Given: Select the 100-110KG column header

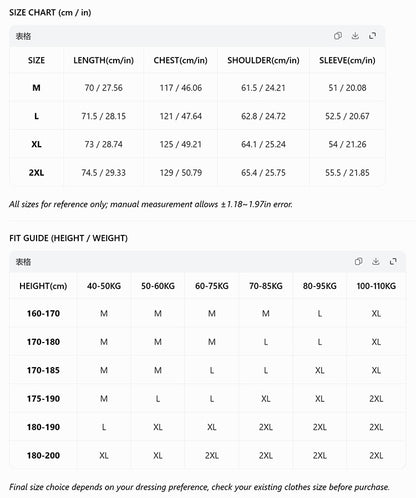Looking at the screenshot, I should [x=376, y=286].
